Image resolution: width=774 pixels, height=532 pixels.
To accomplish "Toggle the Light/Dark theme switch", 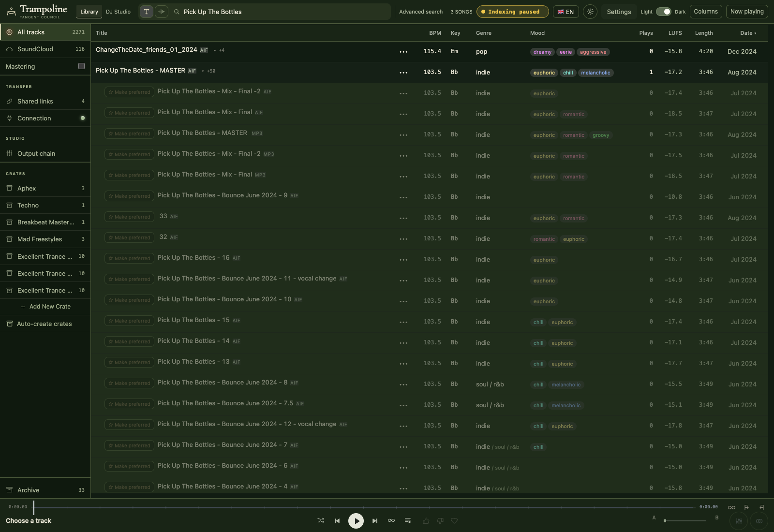I will click(x=664, y=12).
